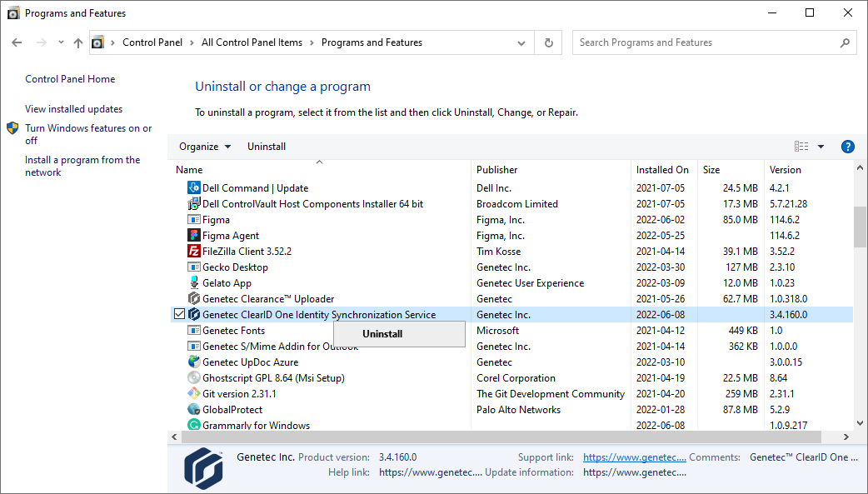Click the GlobalProtect program icon
This screenshot has width=868, height=494.
195,409
